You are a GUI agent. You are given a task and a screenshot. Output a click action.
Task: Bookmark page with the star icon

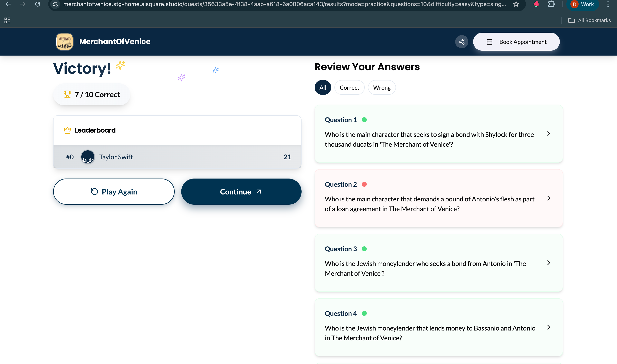tap(516, 4)
